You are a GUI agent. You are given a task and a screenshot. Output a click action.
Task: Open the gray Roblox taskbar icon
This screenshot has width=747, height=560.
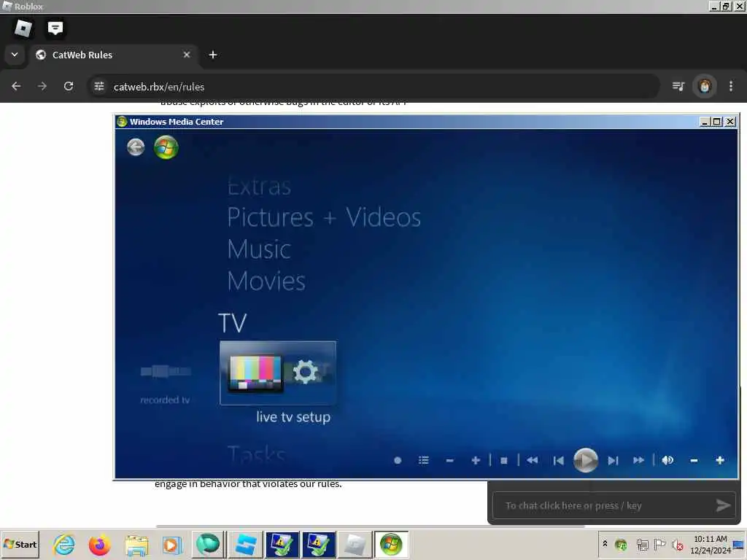click(x=355, y=544)
